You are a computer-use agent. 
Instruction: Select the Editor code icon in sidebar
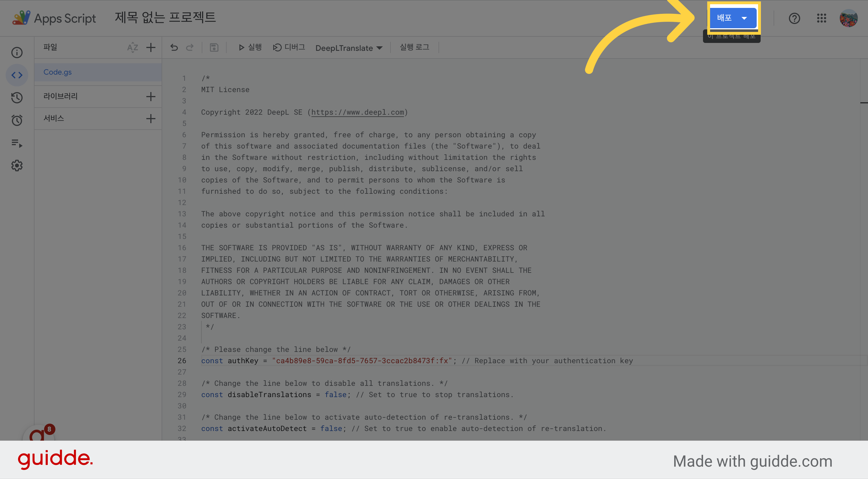click(x=17, y=75)
